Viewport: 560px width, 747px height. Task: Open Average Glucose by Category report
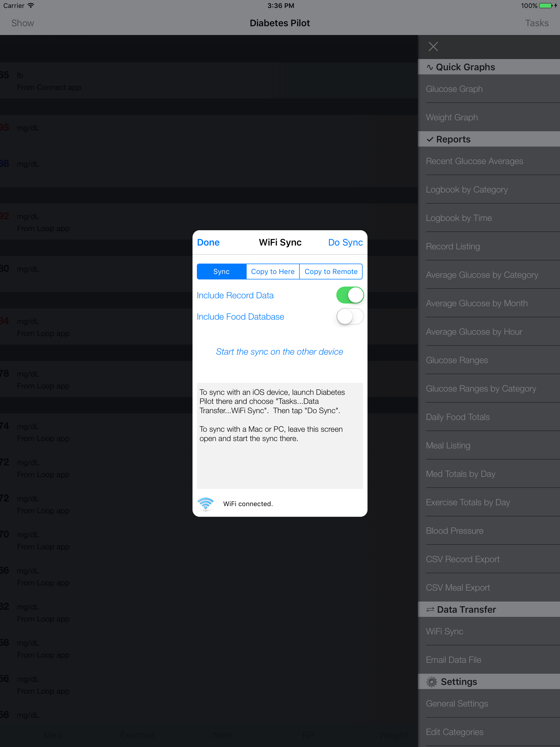[489, 275]
